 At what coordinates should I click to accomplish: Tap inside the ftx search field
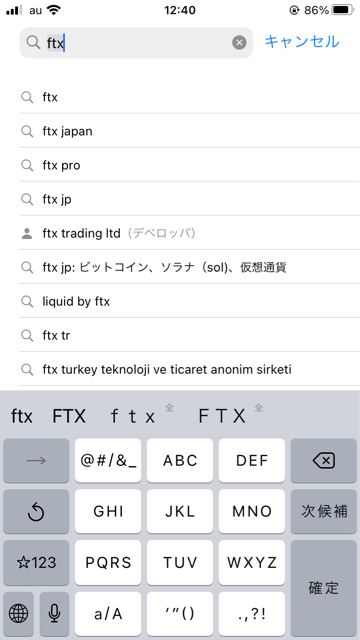click(x=136, y=42)
